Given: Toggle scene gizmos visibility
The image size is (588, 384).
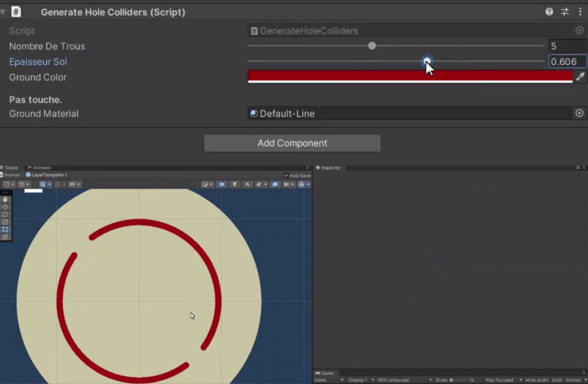Looking at the screenshot, I should [x=301, y=184].
